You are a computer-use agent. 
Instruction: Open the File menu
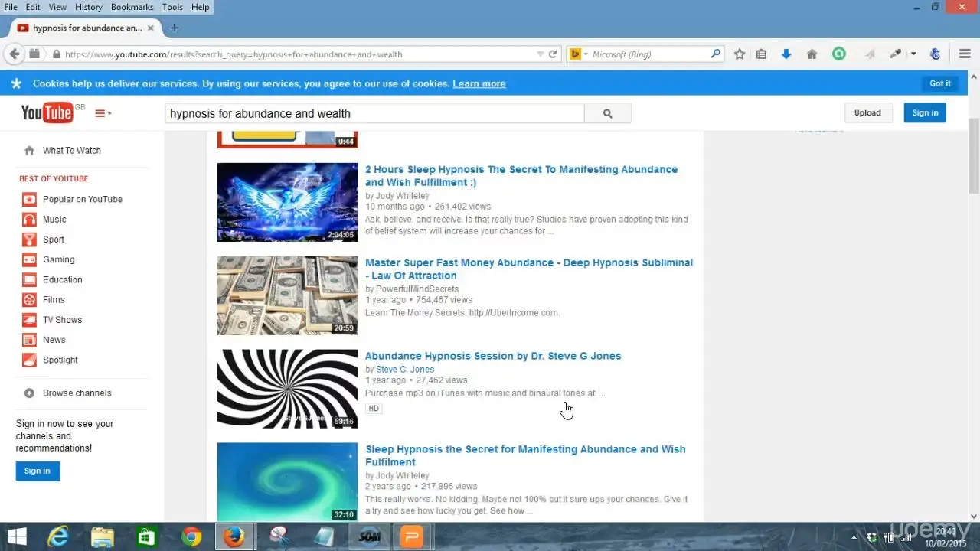11,7
